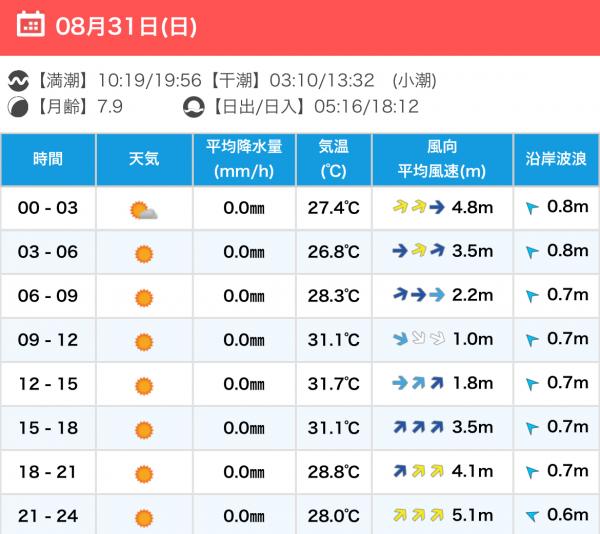Click the 時間 column header
The height and width of the screenshot is (534, 600).
pyautogui.click(x=48, y=160)
